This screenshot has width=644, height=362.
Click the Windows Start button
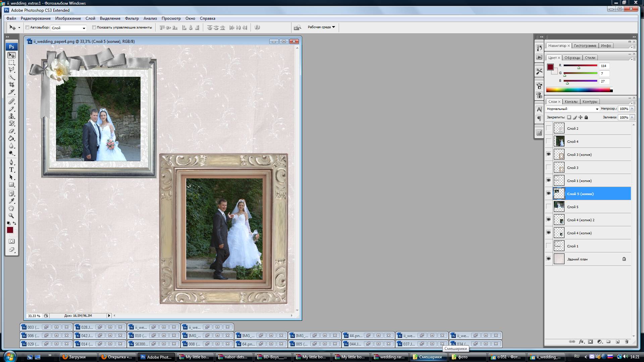pos(9,356)
